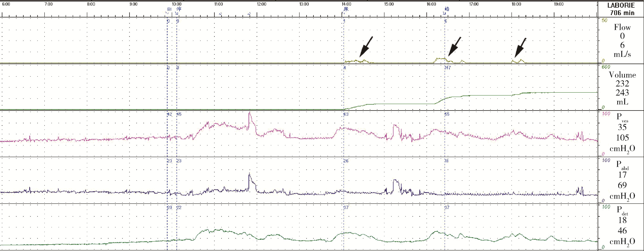Select the Volume channel label
644x251 pixels.
(622, 75)
